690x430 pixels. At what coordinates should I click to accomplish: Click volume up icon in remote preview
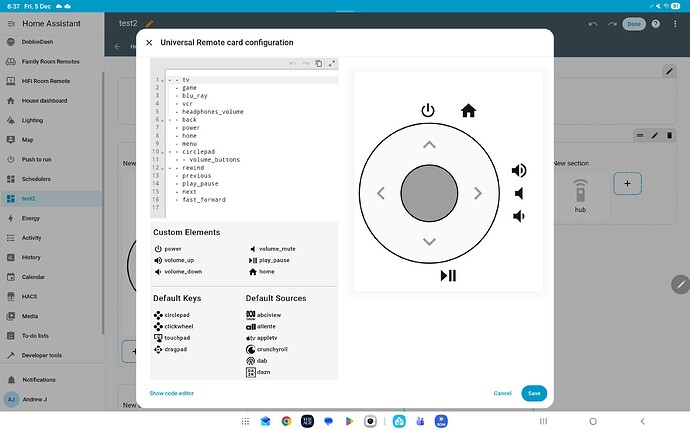pyautogui.click(x=519, y=170)
